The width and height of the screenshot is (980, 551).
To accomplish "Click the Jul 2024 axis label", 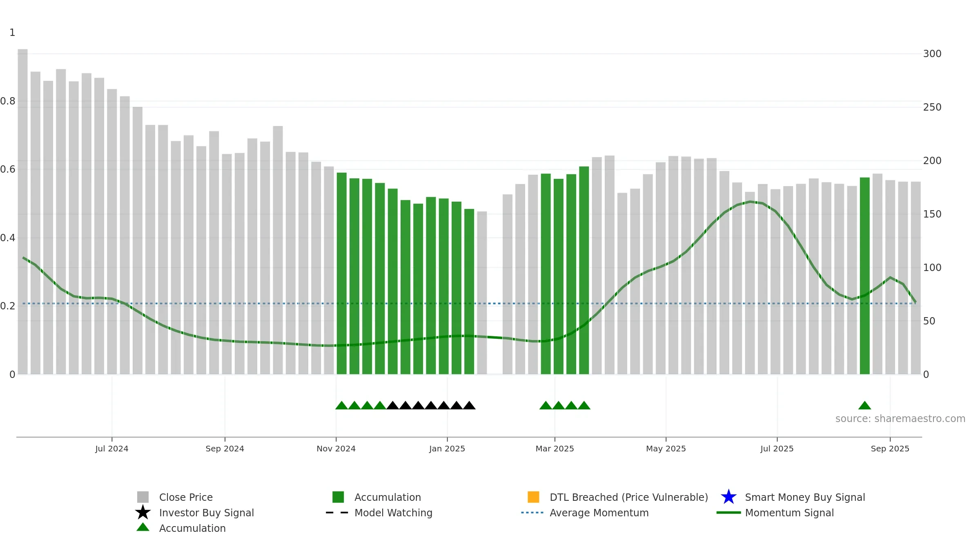I will point(112,449).
